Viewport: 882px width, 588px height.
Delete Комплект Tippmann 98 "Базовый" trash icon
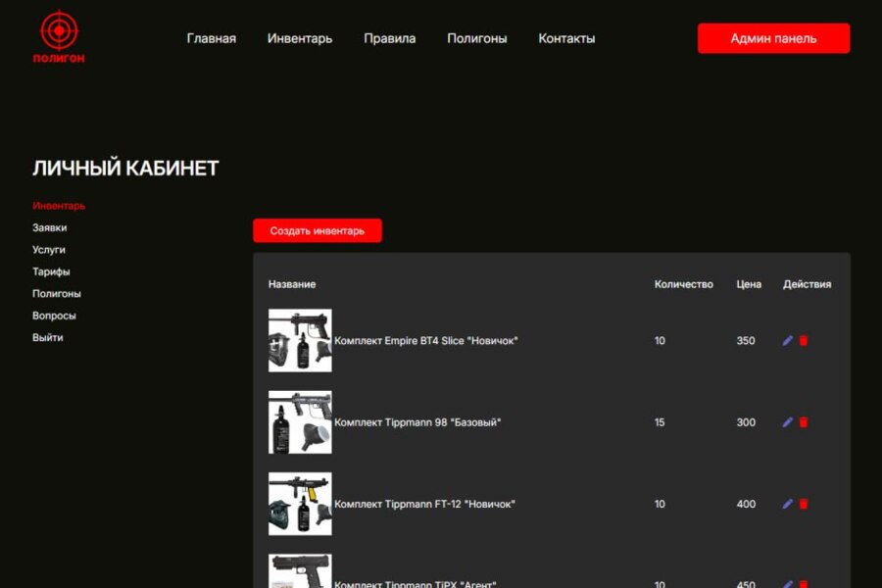click(804, 422)
